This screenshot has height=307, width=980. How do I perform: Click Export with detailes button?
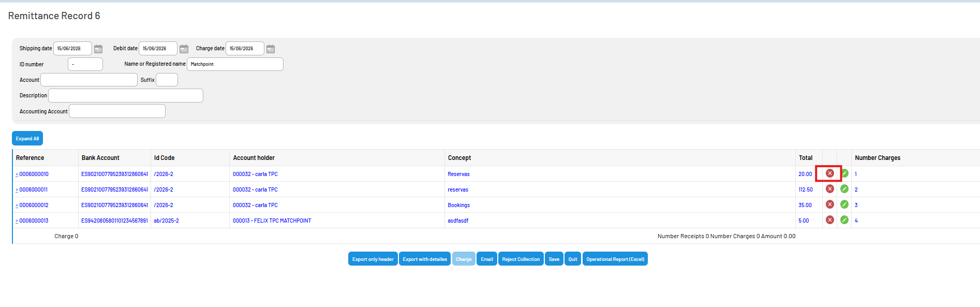425,259
